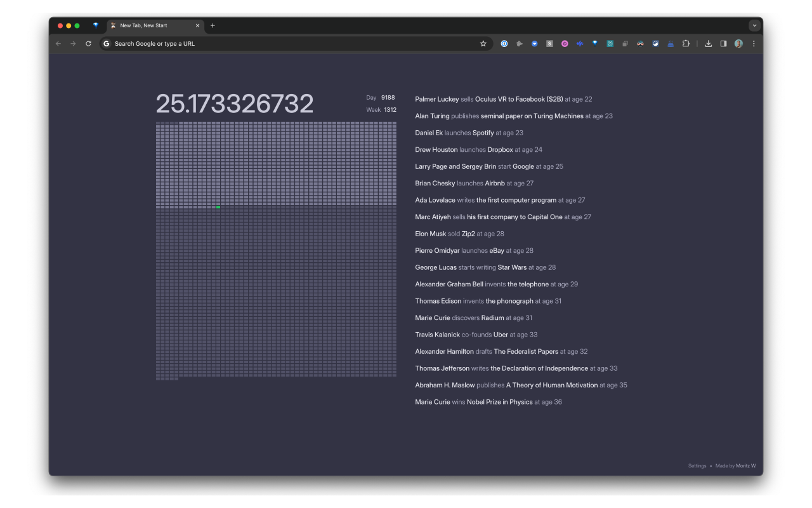Close the New Tab, New Start tab
This screenshot has height=508, width=812.
[197, 25]
